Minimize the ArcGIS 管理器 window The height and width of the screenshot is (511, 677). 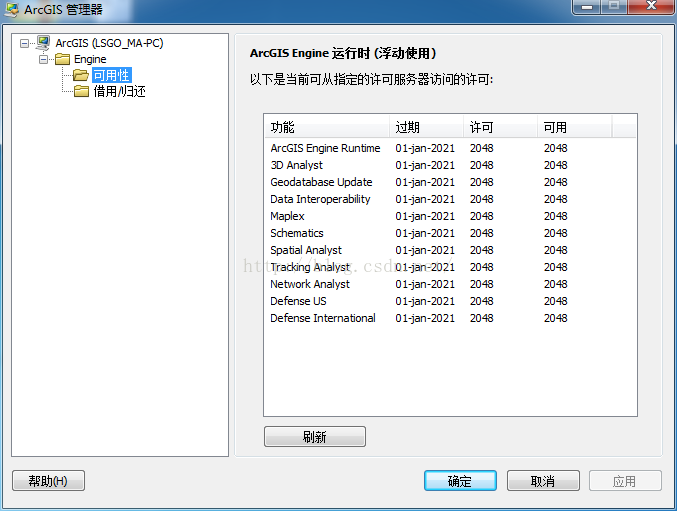coord(586,7)
